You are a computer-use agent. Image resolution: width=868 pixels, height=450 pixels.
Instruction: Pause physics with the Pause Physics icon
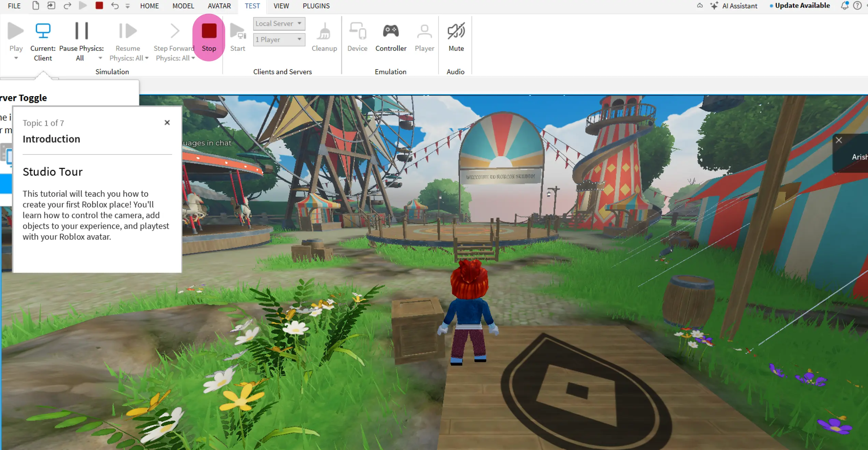click(82, 31)
